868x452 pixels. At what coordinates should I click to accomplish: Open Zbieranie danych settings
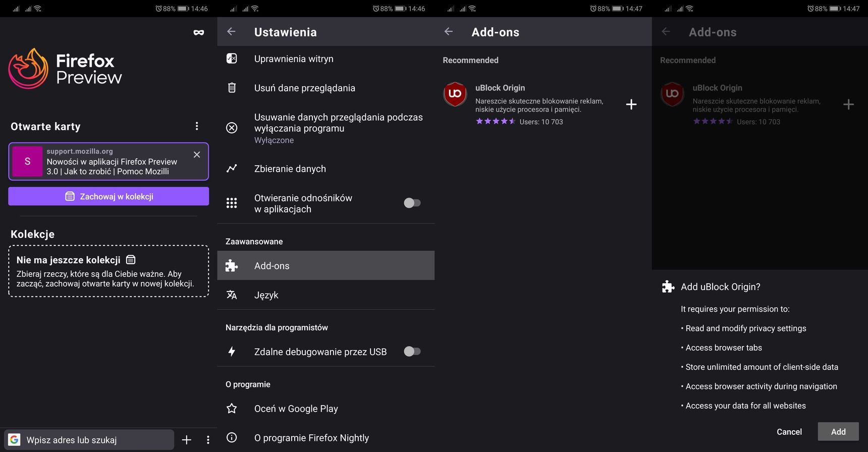[326, 169]
